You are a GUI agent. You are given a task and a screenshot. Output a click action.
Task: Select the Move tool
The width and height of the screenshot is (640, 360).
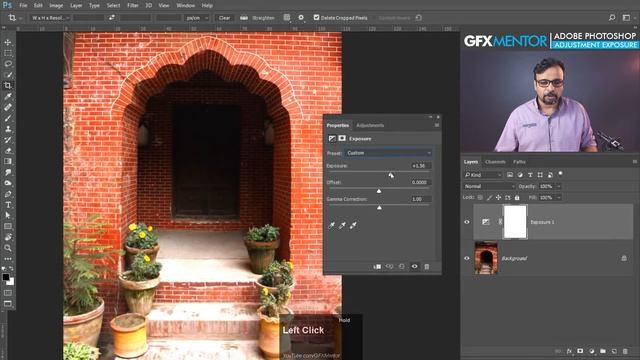[8, 42]
